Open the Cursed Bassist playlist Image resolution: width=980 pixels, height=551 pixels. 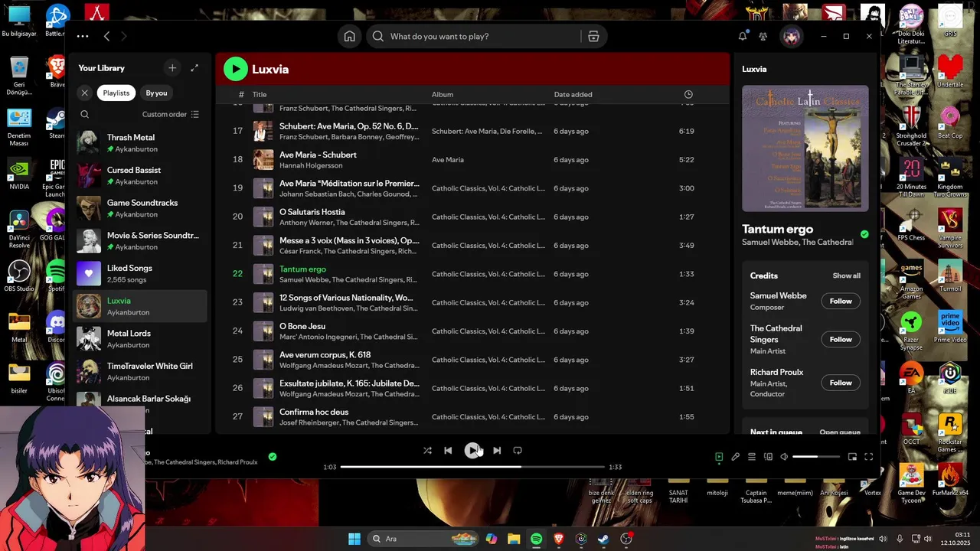[140, 176]
